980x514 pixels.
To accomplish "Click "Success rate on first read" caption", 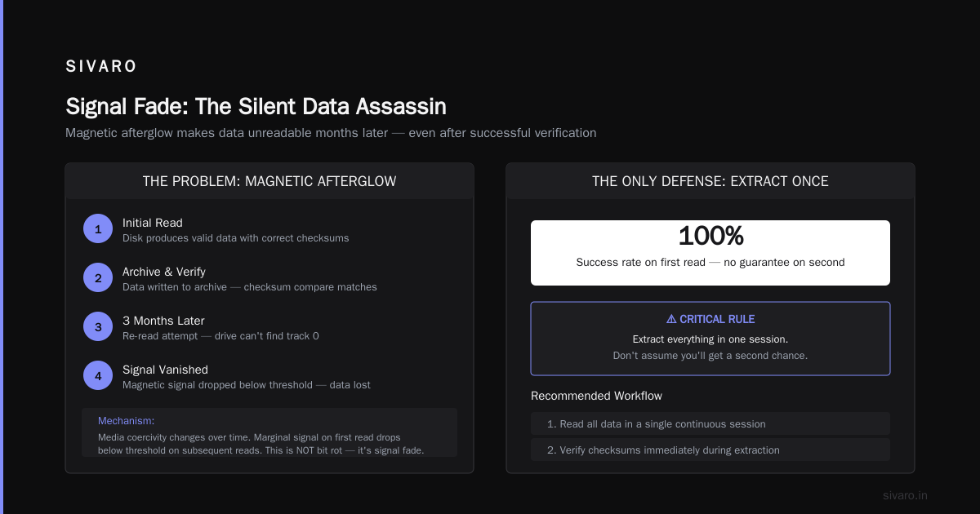I will [710, 263].
